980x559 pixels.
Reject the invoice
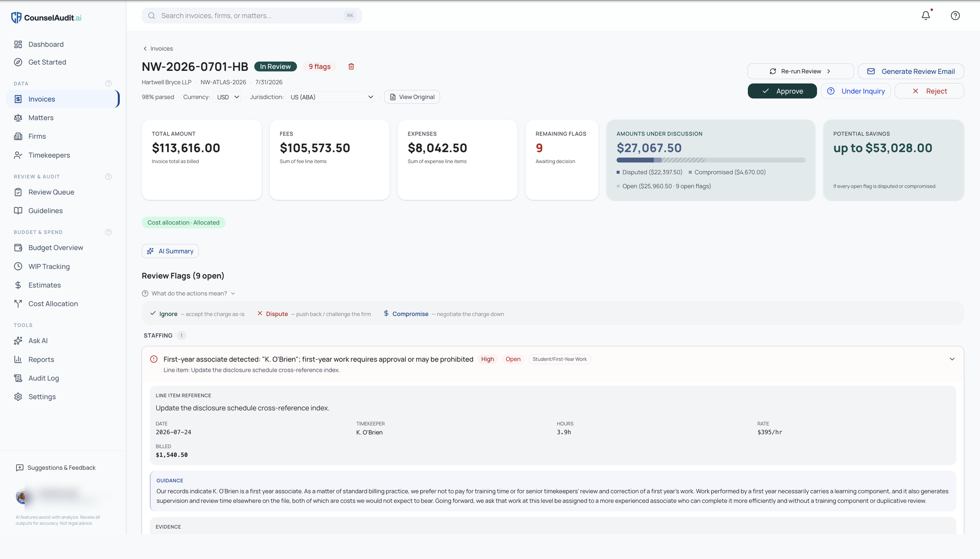(929, 91)
